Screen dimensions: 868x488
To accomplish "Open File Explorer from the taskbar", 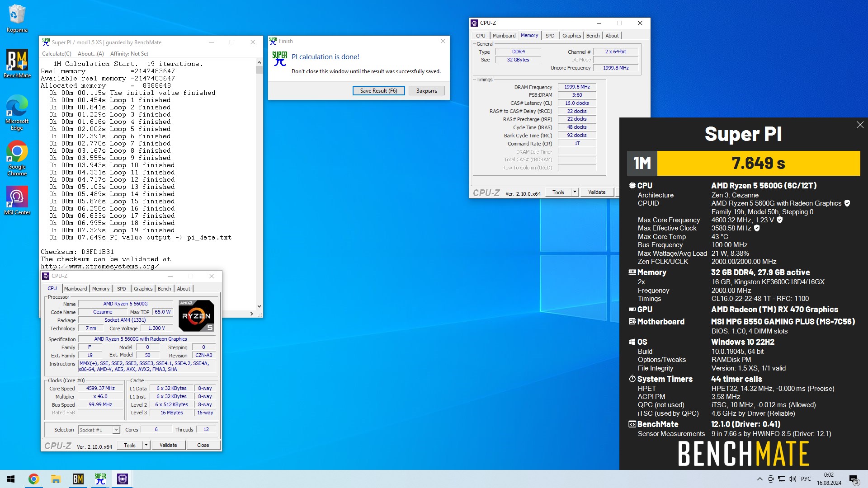I will pos(56,479).
